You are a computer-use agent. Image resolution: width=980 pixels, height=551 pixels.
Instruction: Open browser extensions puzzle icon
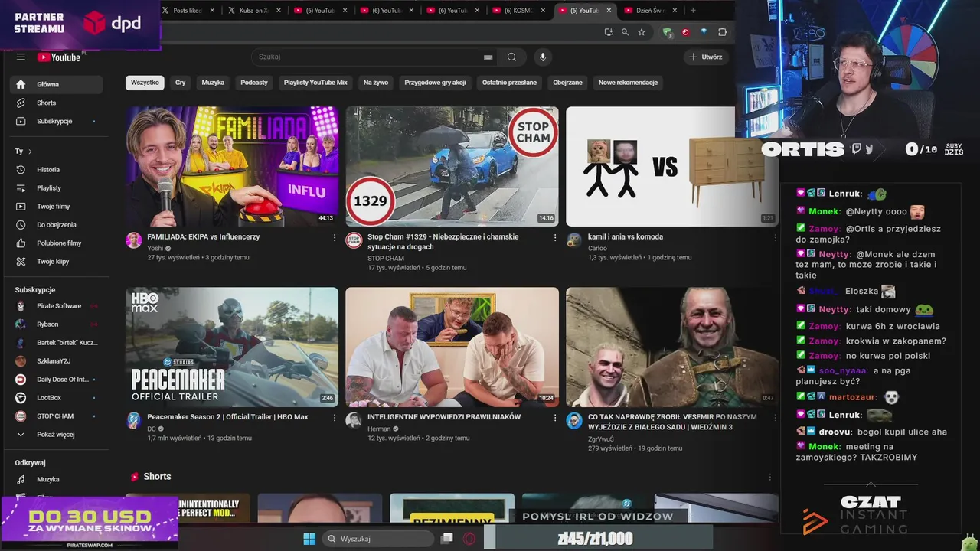722,32
